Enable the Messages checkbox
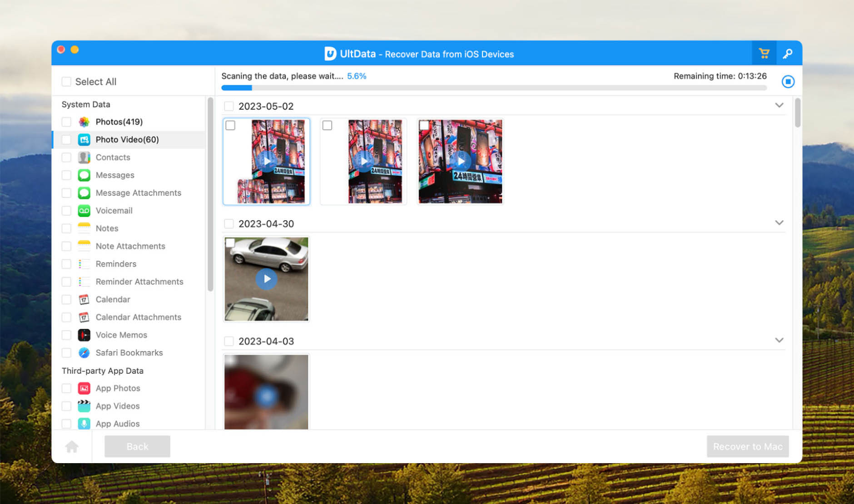 point(66,175)
